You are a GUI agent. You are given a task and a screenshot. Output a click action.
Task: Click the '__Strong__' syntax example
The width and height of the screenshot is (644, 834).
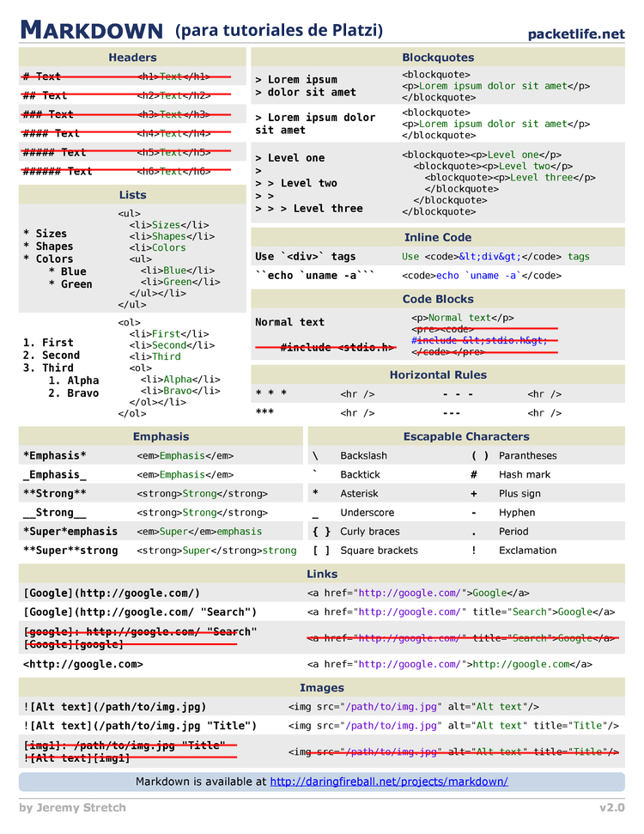54,513
